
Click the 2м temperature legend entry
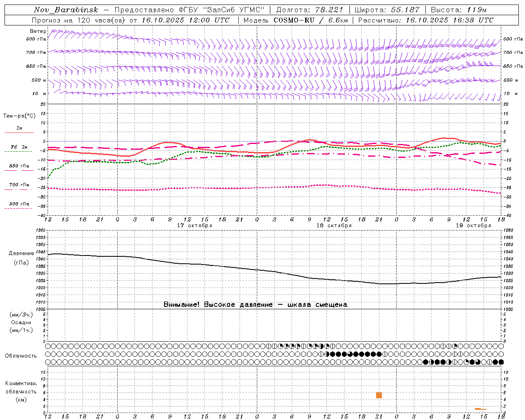click(x=19, y=128)
